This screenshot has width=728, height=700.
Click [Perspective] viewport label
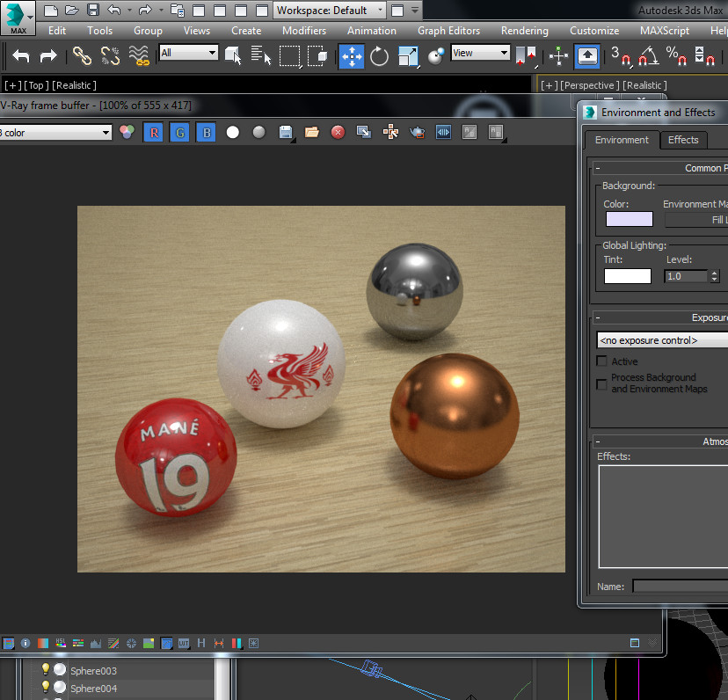coord(589,85)
